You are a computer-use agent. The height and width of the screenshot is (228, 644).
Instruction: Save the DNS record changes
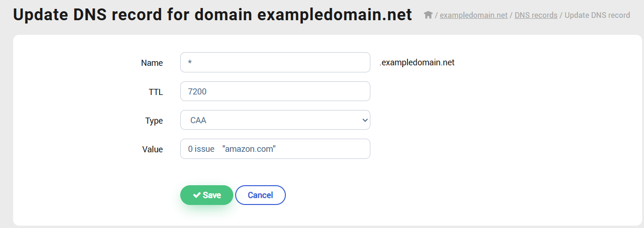point(207,195)
